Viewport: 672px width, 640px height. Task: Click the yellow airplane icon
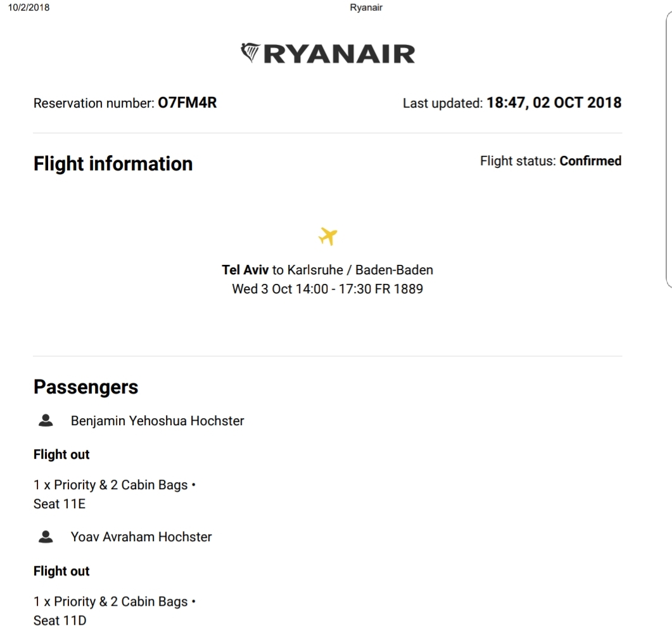[327, 236]
